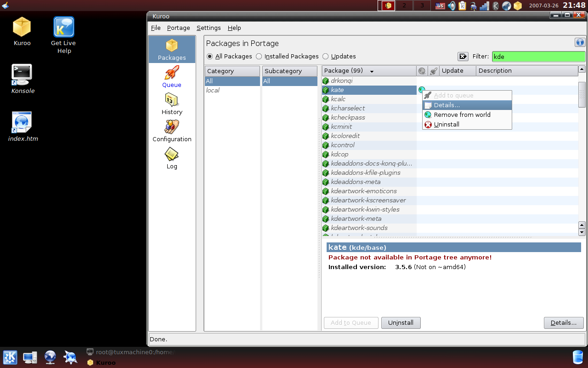Switch to virtual desktop 2 in pager

click(x=404, y=6)
